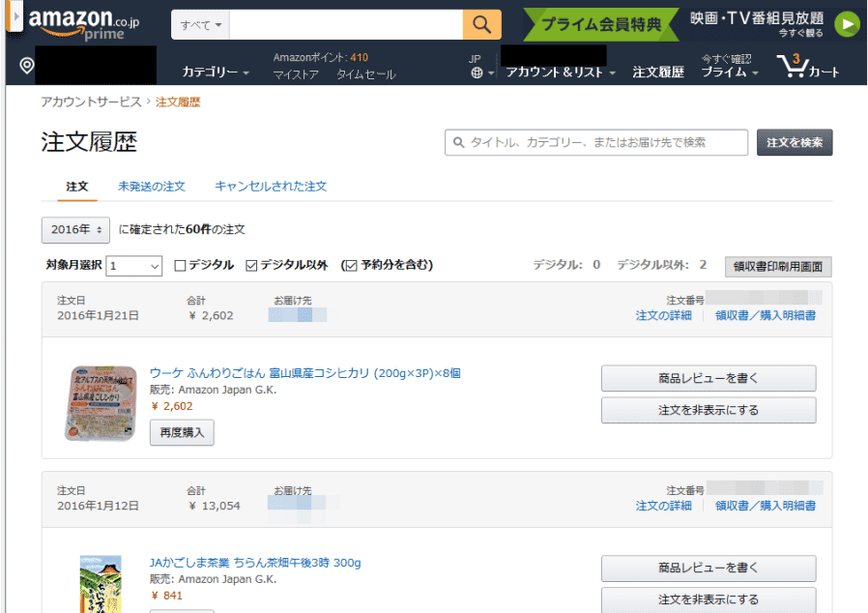Image resolution: width=868 pixels, height=613 pixels.
Task: Open 領収書／購入明細書 for January 21 order
Action: 765,315
